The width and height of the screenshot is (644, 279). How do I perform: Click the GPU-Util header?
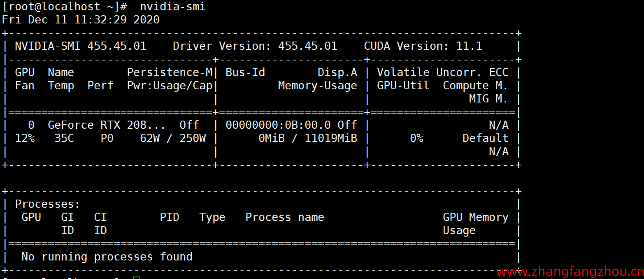(x=403, y=86)
